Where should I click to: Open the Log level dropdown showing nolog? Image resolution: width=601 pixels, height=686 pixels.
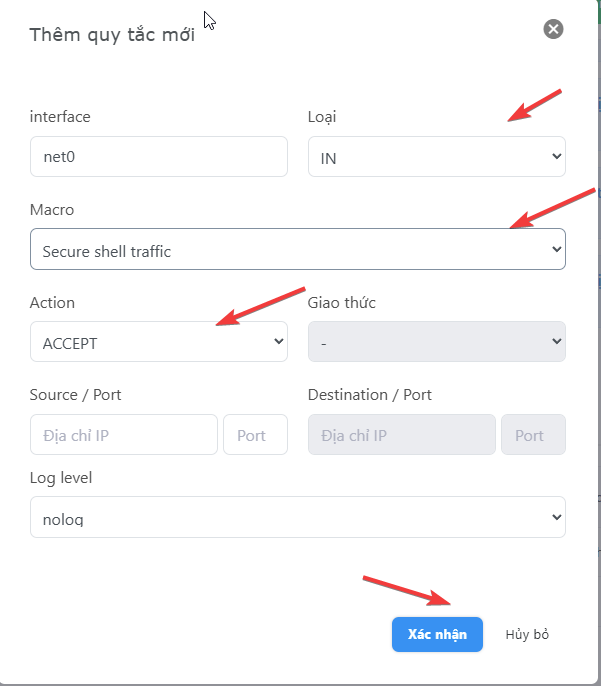[298, 517]
